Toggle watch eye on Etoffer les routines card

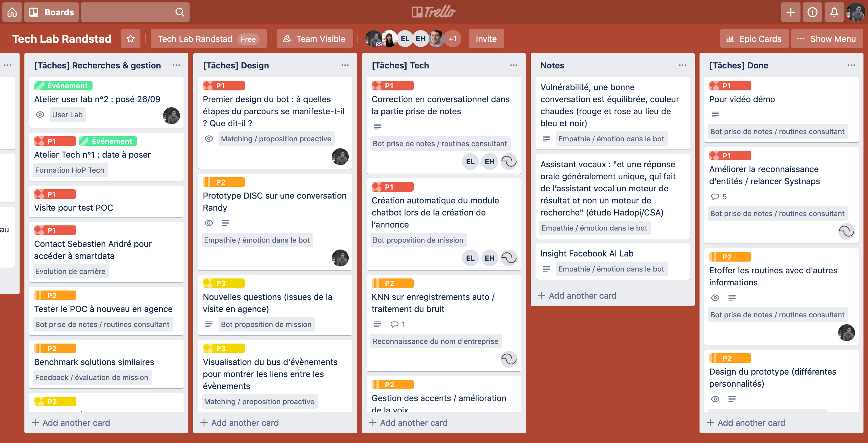[715, 298]
